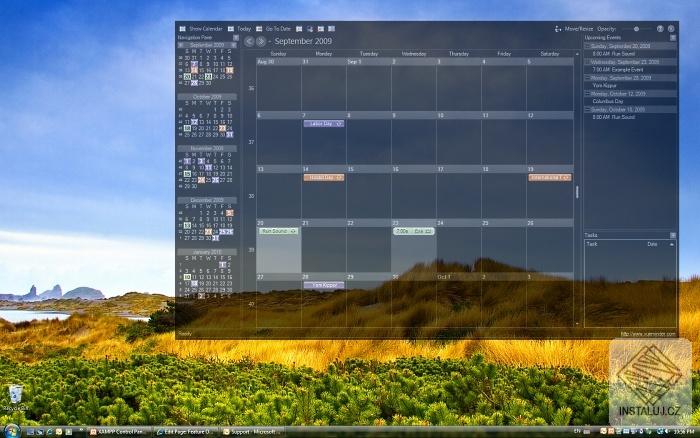Open the orange event on Monday September 14
This screenshot has height=438, width=700.
coord(324,178)
